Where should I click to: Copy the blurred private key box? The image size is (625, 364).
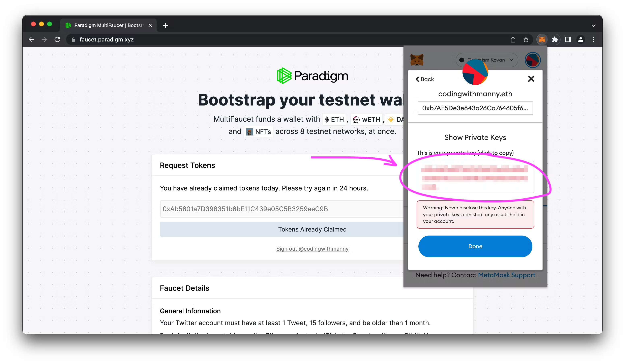(475, 177)
